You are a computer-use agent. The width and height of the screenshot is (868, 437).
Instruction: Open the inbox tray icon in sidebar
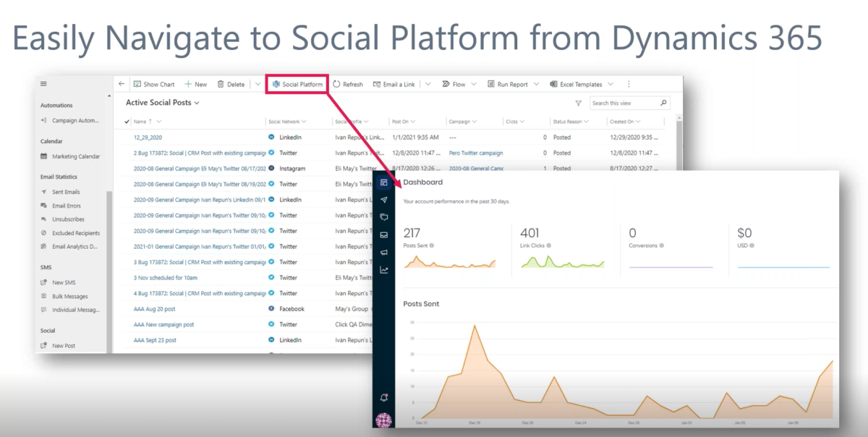[383, 234]
